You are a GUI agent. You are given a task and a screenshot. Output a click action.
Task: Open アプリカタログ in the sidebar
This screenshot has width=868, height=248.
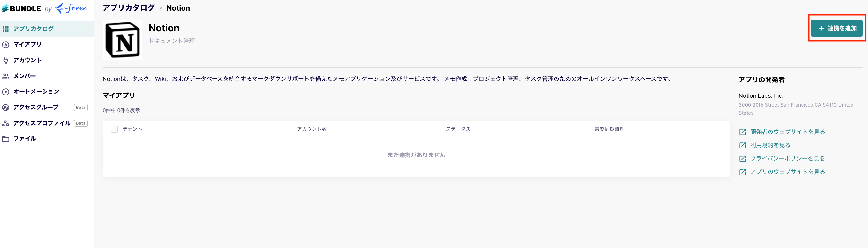(47, 29)
